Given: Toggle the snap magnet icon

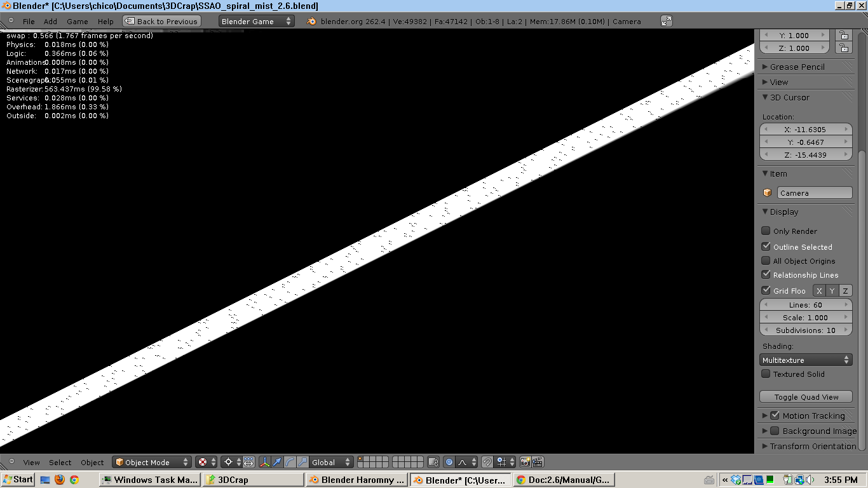Looking at the screenshot, I should [x=487, y=462].
